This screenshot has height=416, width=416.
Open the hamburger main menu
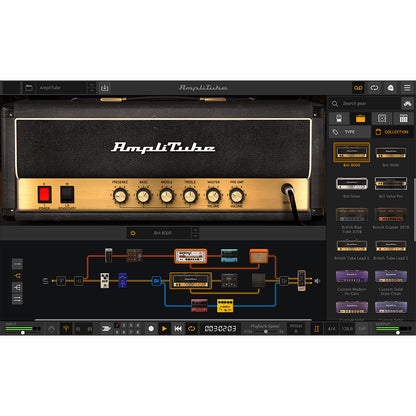click(x=407, y=88)
